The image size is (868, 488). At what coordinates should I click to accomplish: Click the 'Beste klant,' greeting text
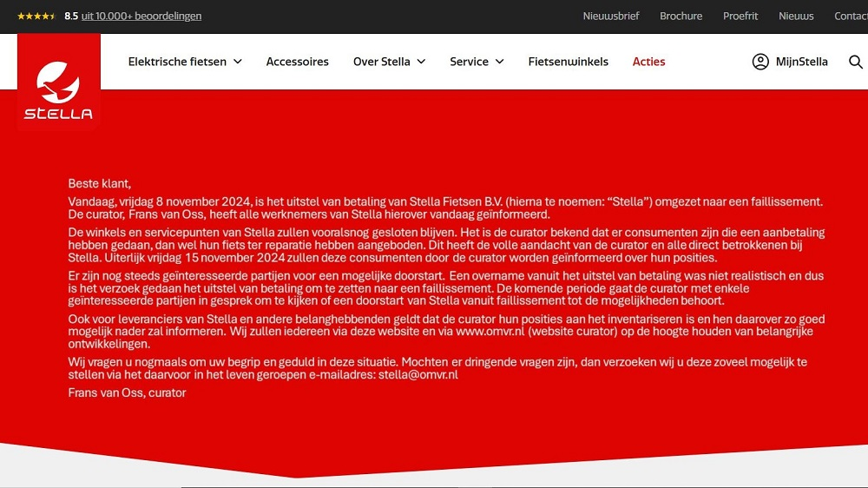(x=100, y=183)
